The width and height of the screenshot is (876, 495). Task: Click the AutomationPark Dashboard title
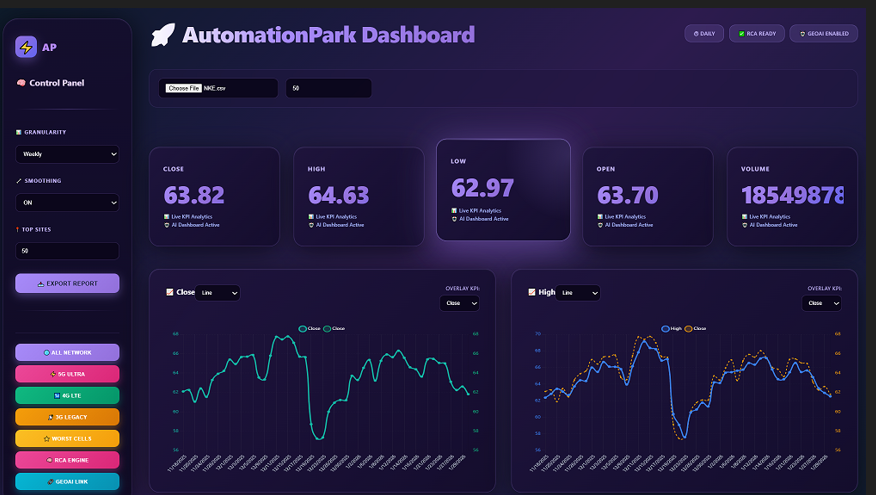[328, 35]
